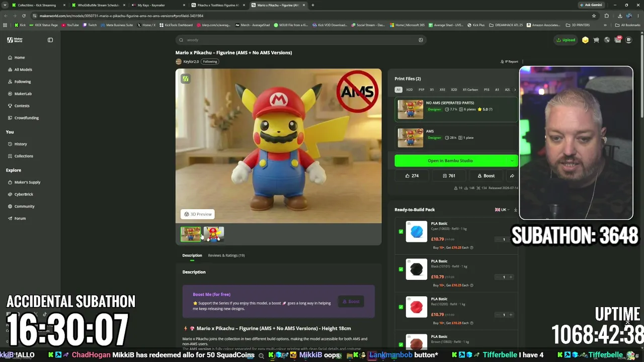Open the language globe icon
This screenshot has height=362, width=644.
607,40
